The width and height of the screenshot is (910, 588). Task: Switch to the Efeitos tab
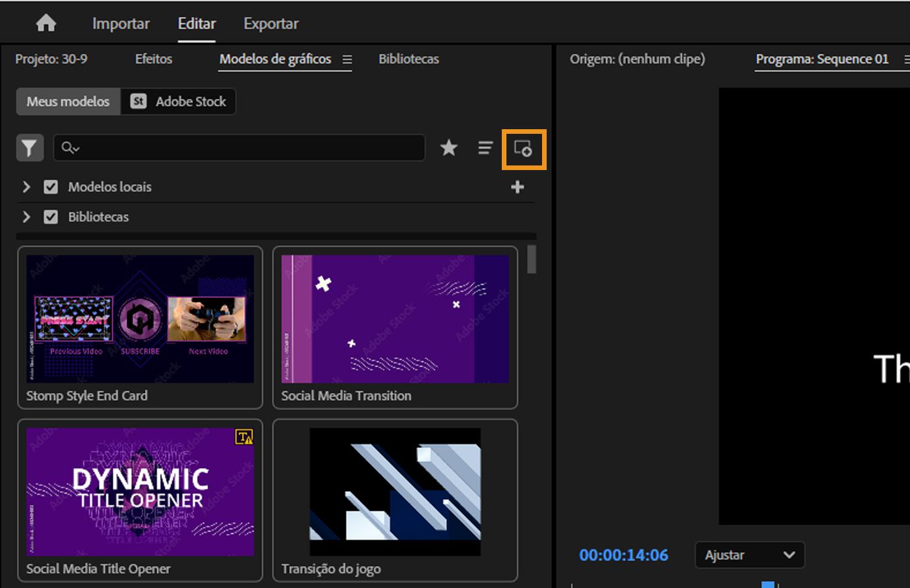point(154,59)
